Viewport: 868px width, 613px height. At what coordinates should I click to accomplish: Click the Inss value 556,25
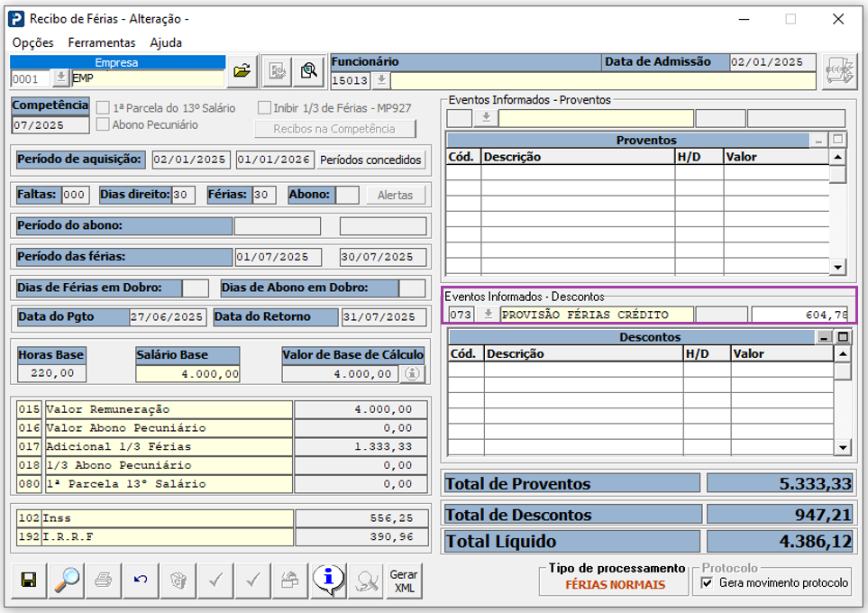[362, 518]
